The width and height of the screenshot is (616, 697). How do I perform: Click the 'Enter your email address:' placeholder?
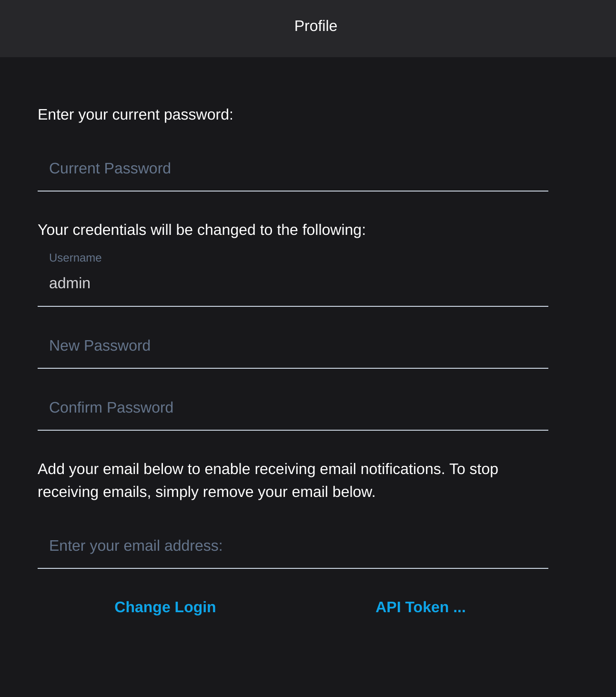136,546
